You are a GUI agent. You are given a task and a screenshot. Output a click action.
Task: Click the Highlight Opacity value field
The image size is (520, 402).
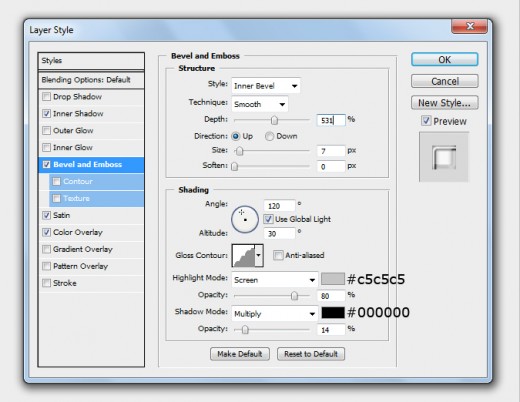click(x=331, y=296)
